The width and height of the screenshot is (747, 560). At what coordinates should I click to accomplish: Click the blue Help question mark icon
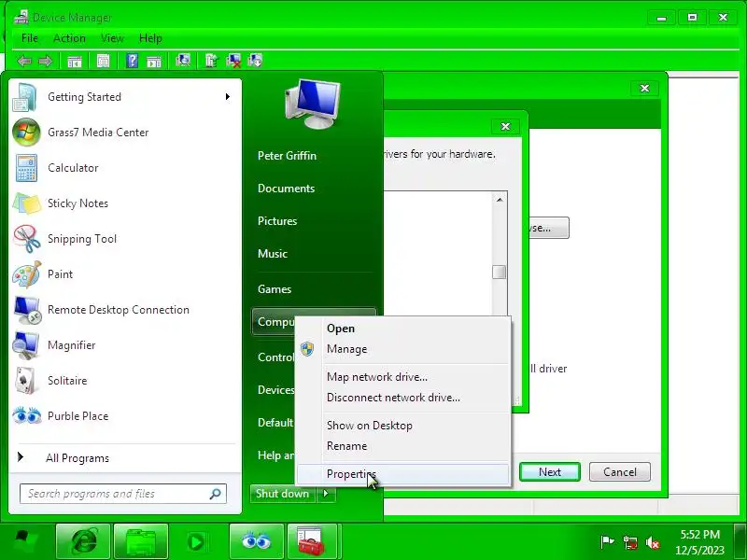click(132, 61)
